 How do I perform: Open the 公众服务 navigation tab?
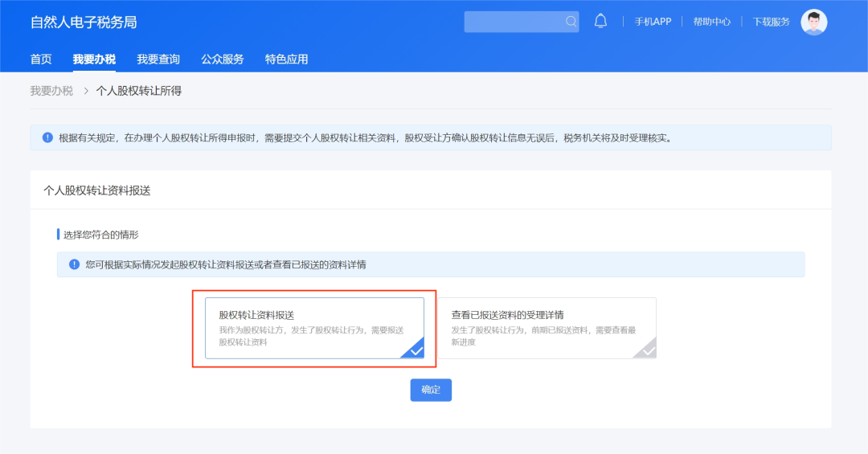point(223,59)
